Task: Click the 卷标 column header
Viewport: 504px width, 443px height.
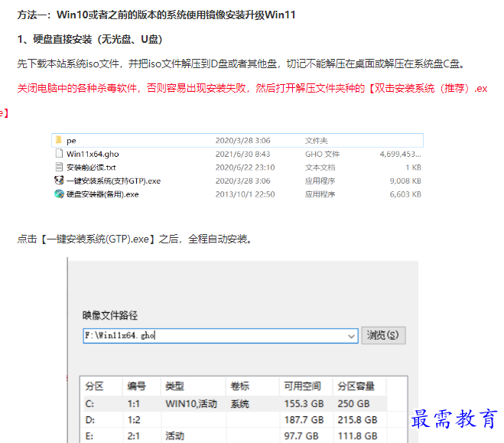Action: pyautogui.click(x=240, y=386)
